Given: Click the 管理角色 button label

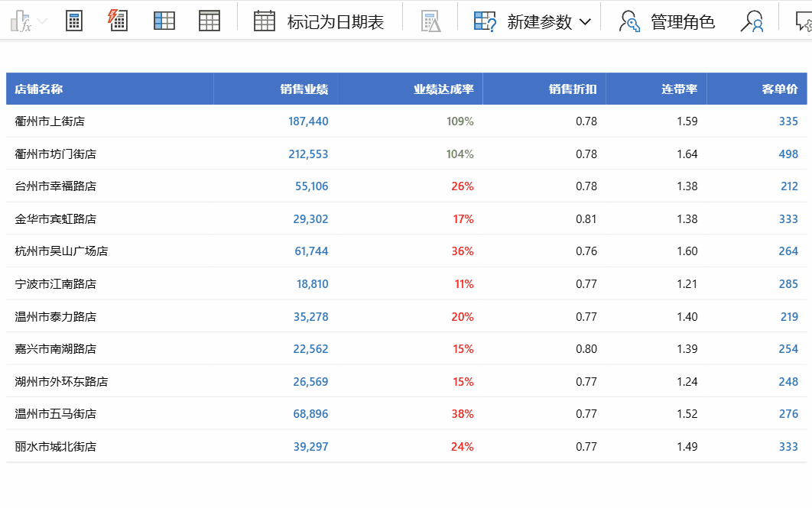Looking at the screenshot, I should [x=683, y=22].
